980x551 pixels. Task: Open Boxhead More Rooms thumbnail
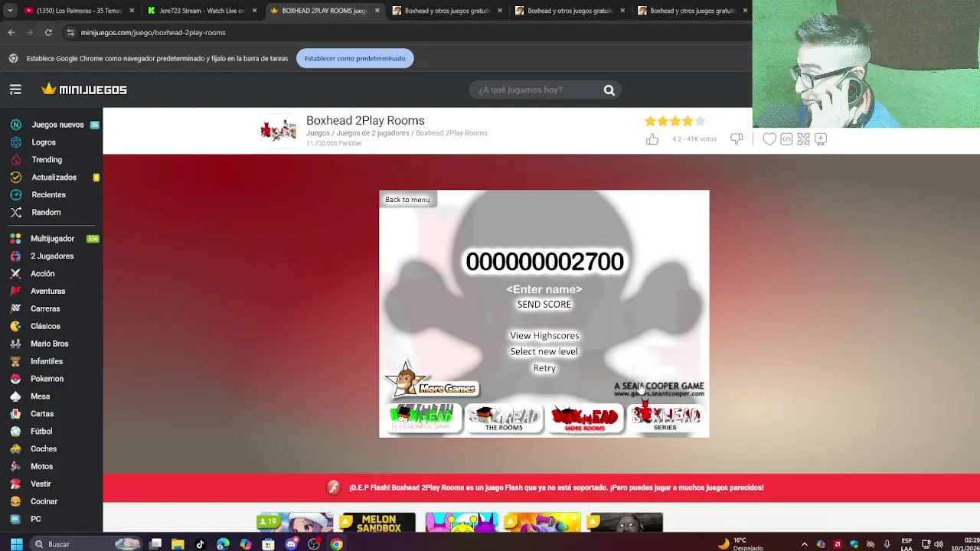click(584, 419)
